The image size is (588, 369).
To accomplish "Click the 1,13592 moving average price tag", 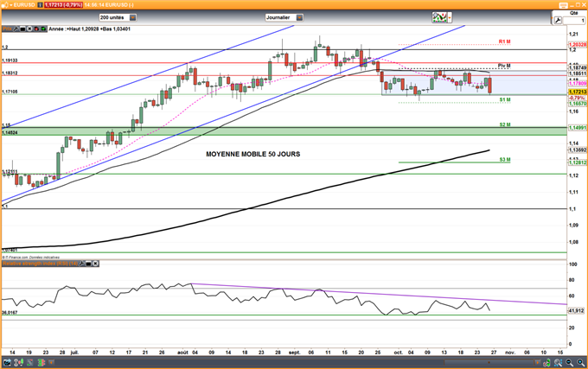I will point(578,150).
